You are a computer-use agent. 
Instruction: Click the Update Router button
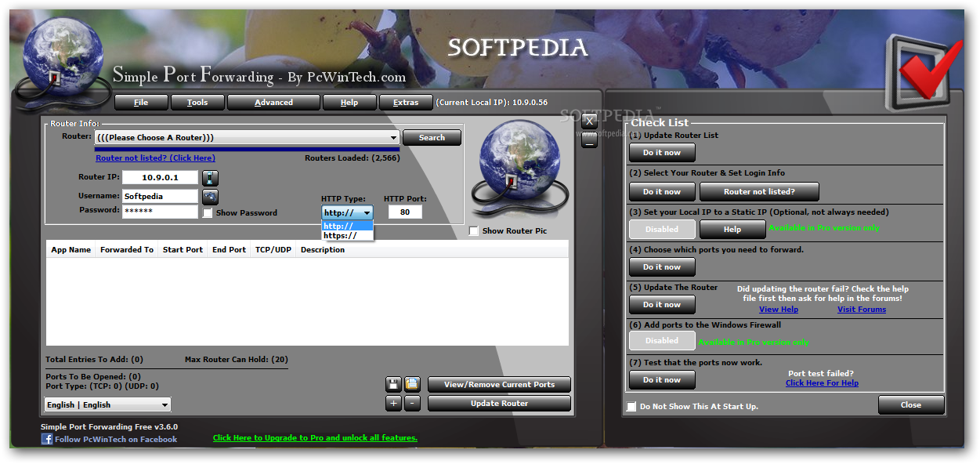point(499,404)
